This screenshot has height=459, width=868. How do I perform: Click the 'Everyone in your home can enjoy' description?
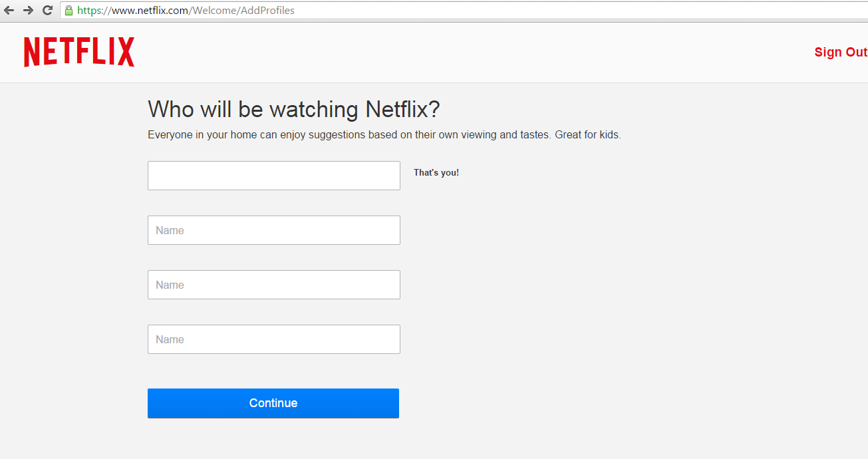[x=384, y=135]
